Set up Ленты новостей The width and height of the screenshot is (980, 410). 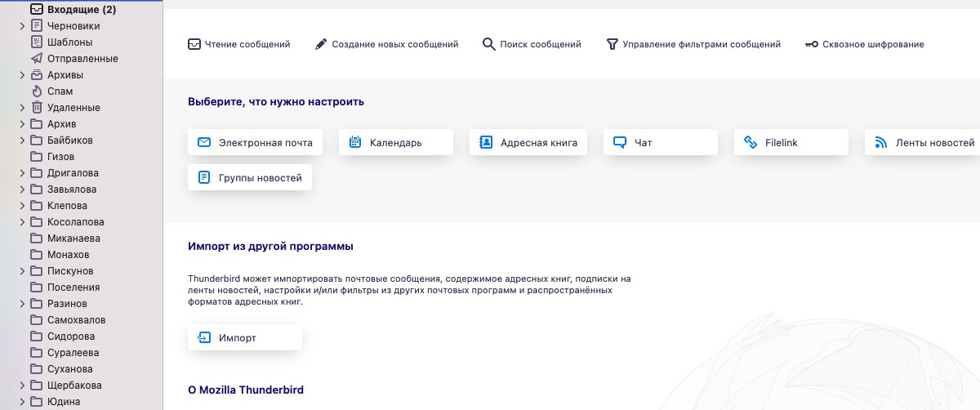(923, 142)
